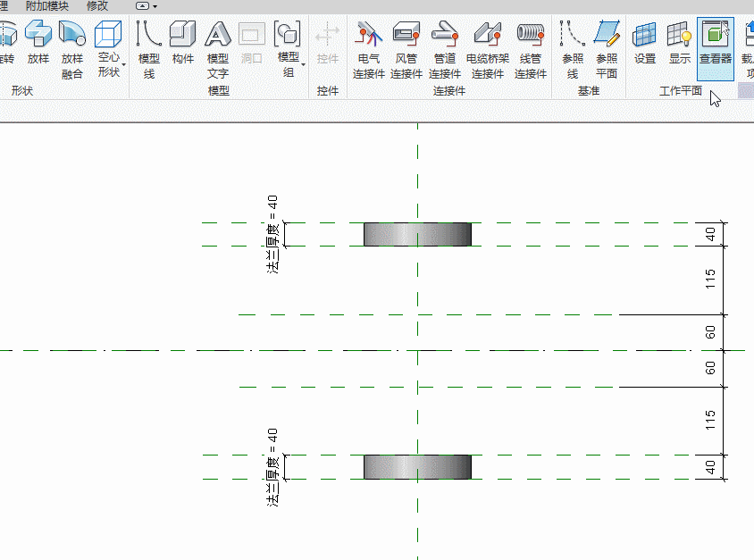Click the 模型线 (Model Line) tool
This screenshot has height=560, width=754.
point(149,49)
